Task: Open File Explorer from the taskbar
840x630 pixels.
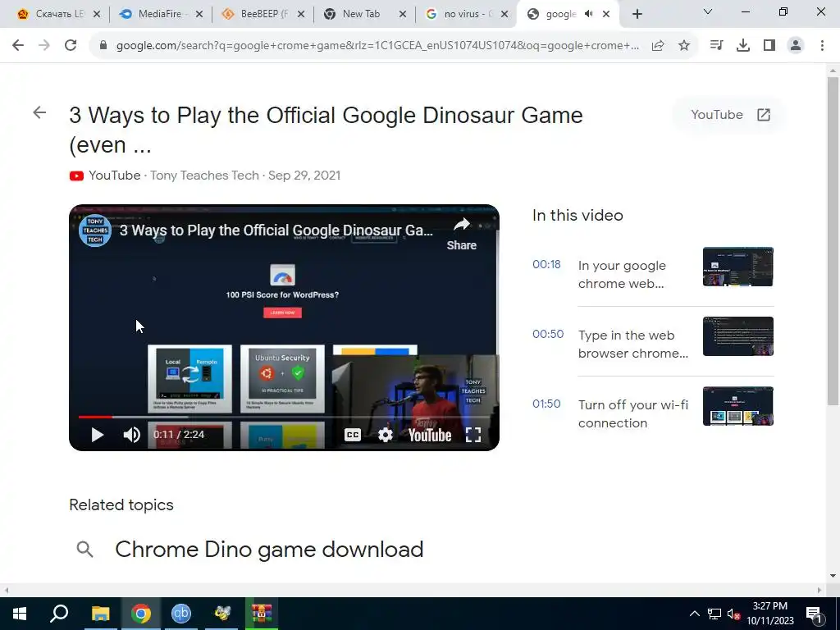Action: [x=100, y=614]
